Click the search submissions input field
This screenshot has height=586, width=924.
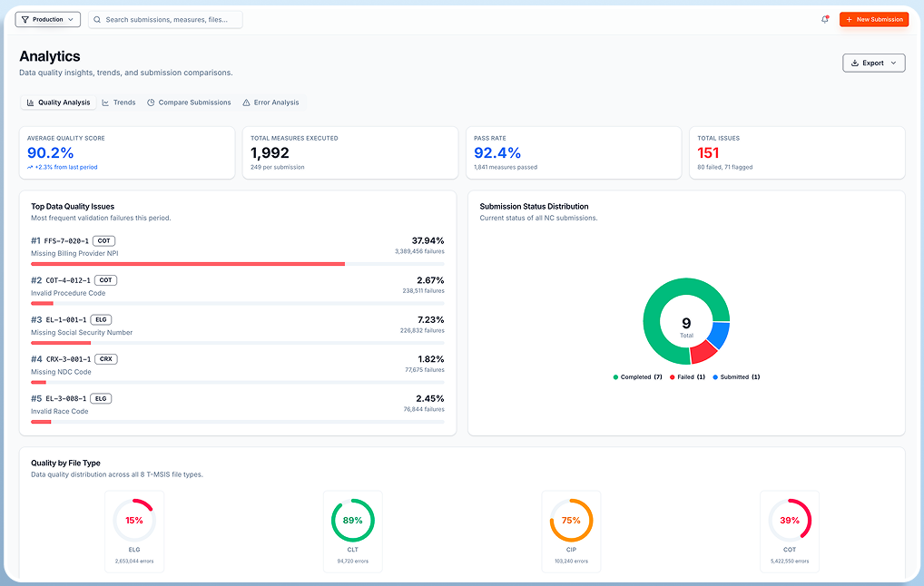[x=165, y=19]
